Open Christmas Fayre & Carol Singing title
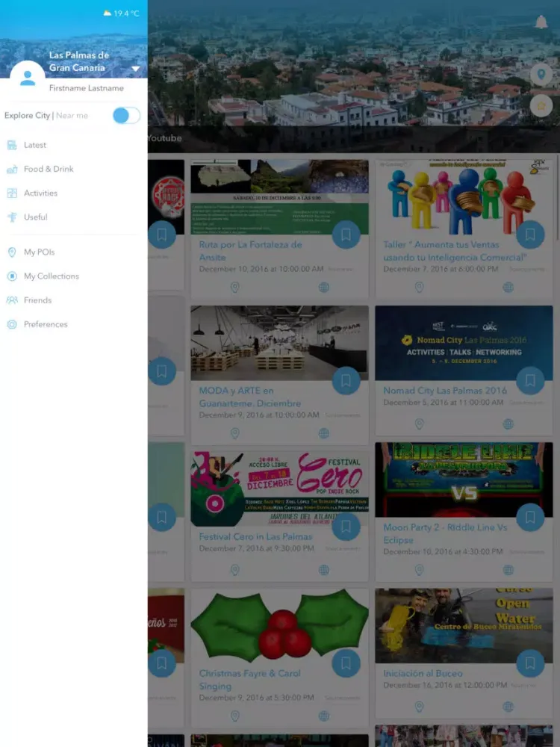Image resolution: width=560 pixels, height=747 pixels. click(249, 680)
